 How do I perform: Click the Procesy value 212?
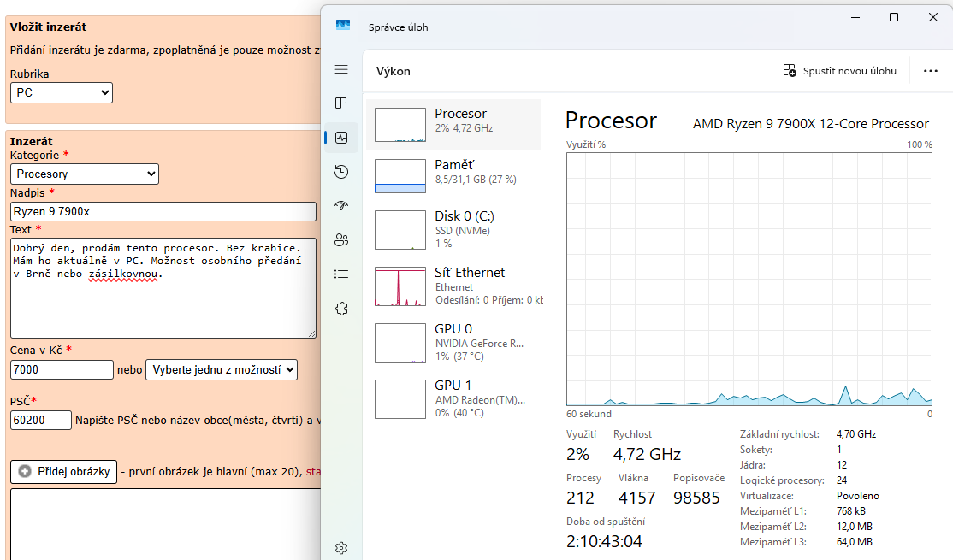pyautogui.click(x=580, y=498)
